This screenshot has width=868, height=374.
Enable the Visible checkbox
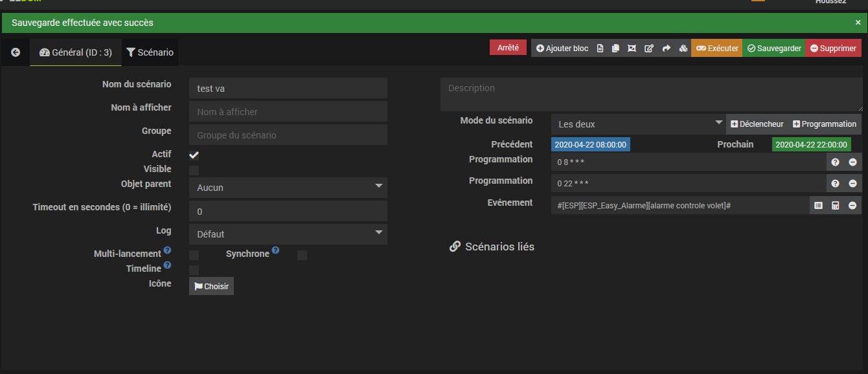(x=194, y=170)
